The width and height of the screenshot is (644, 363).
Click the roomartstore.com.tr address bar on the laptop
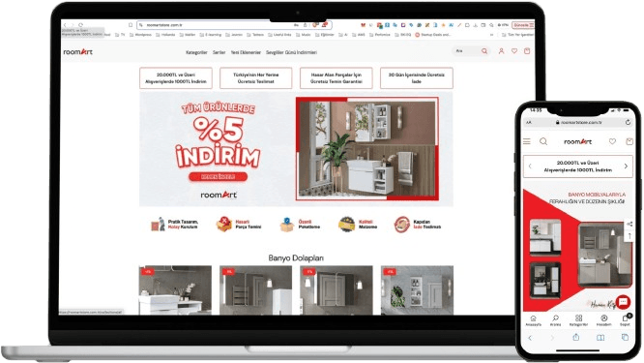pyautogui.click(x=234, y=25)
